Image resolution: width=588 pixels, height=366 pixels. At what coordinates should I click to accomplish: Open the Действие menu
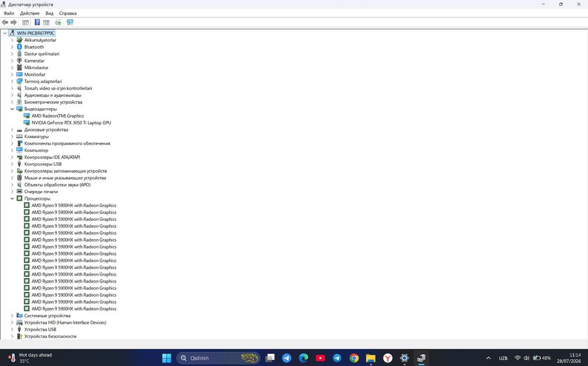click(29, 13)
